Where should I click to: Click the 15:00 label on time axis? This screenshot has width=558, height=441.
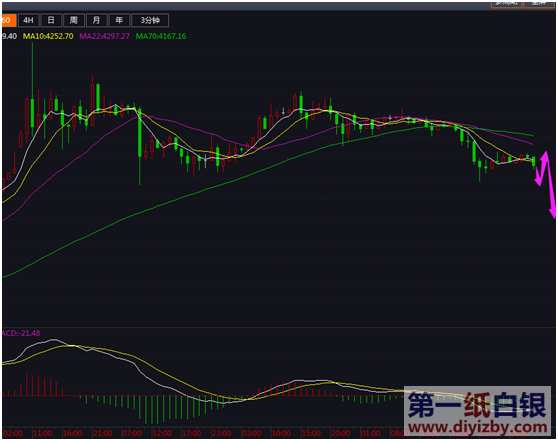311,433
